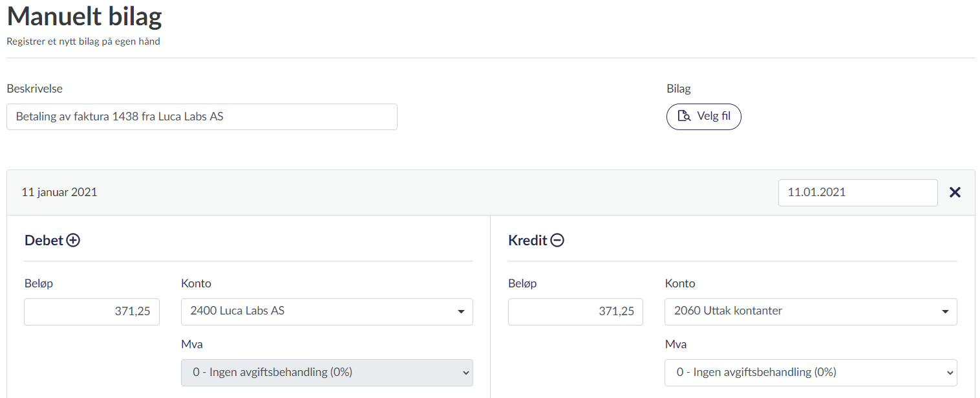Click the Debet Beløp amount field

tap(92, 311)
